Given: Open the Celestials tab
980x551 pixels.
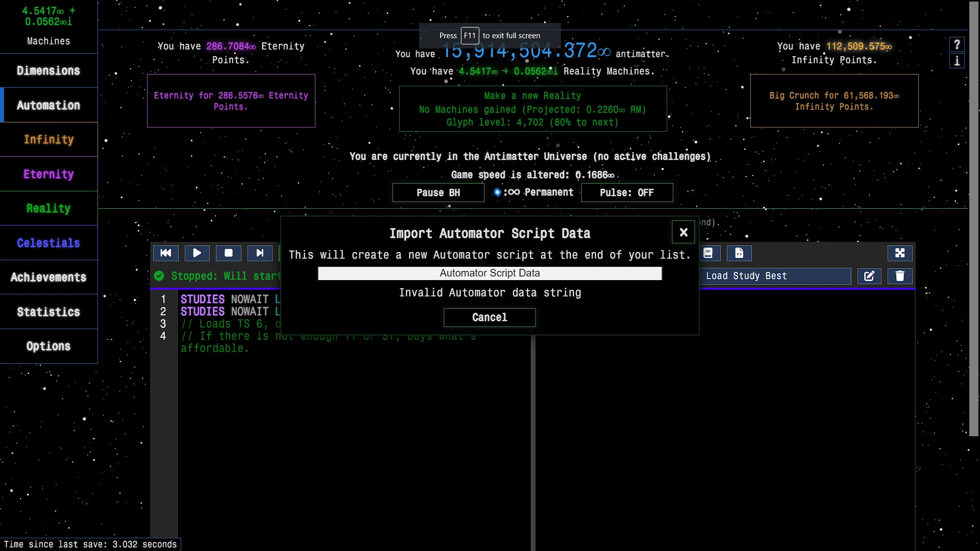Looking at the screenshot, I should [x=48, y=243].
